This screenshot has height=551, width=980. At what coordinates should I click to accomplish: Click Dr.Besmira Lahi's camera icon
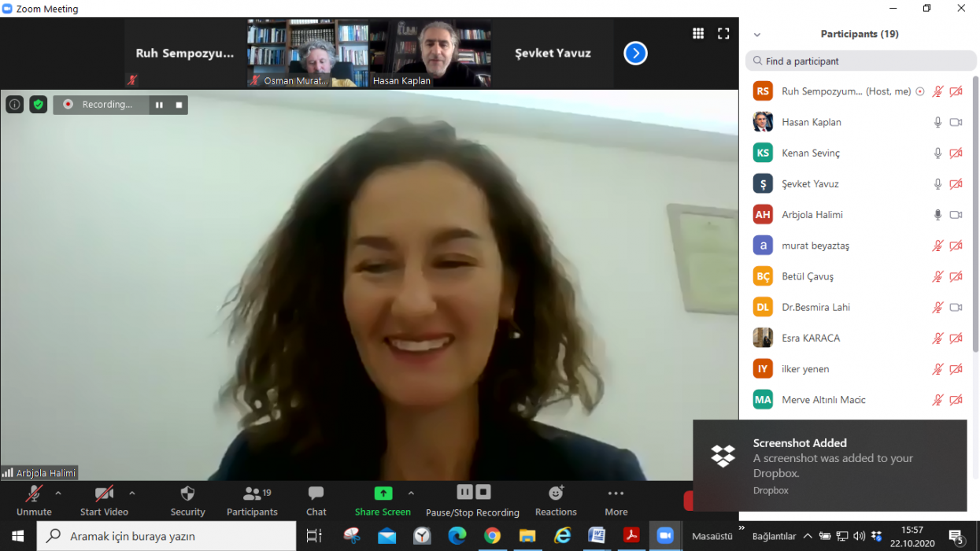(956, 307)
